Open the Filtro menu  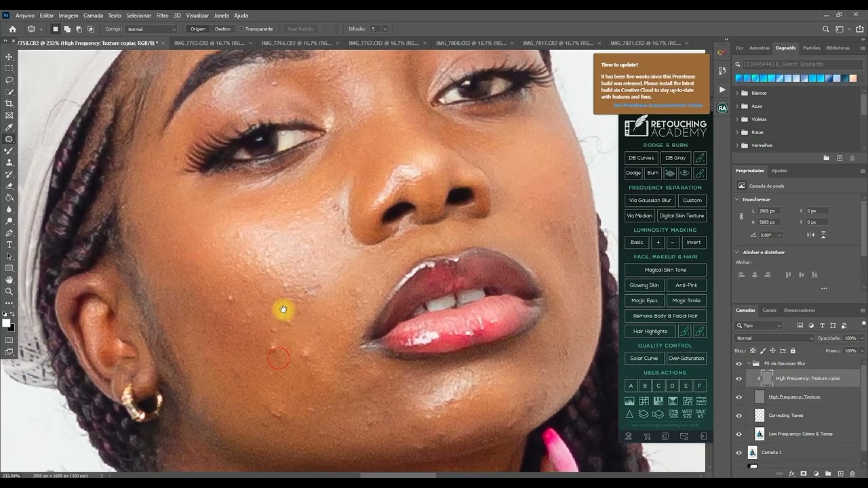tap(162, 15)
